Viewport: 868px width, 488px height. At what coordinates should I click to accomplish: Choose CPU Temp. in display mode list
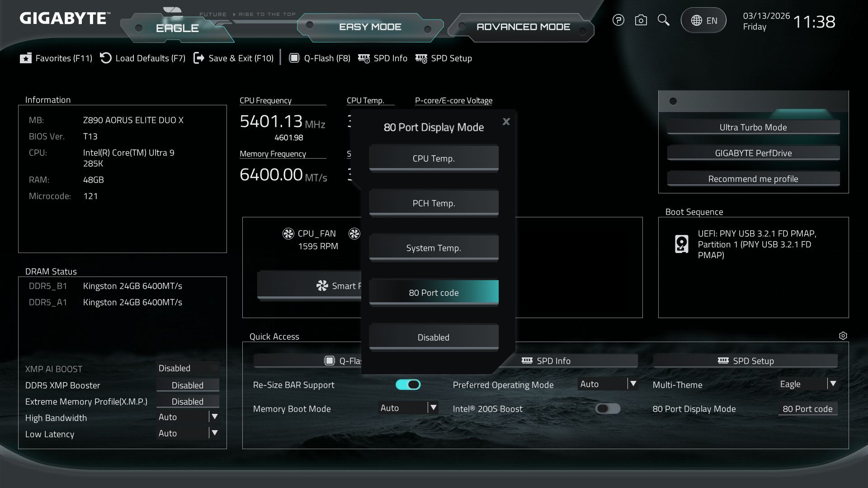coord(434,159)
